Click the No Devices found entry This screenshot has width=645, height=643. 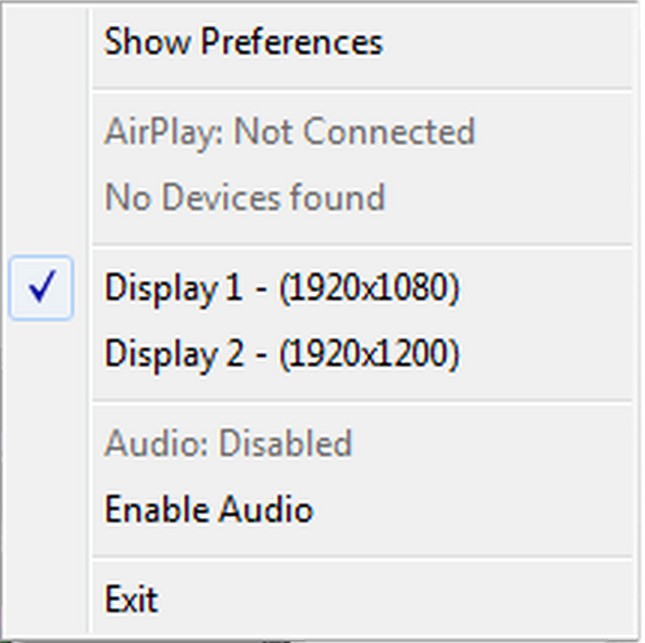[x=244, y=197]
